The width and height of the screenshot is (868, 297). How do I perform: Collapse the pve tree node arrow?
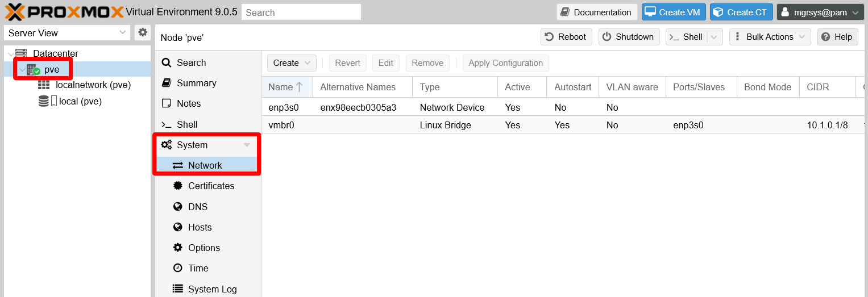22,70
